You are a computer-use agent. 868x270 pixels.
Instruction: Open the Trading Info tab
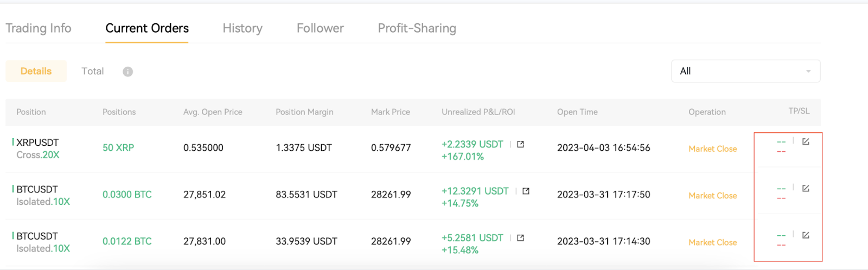(39, 28)
